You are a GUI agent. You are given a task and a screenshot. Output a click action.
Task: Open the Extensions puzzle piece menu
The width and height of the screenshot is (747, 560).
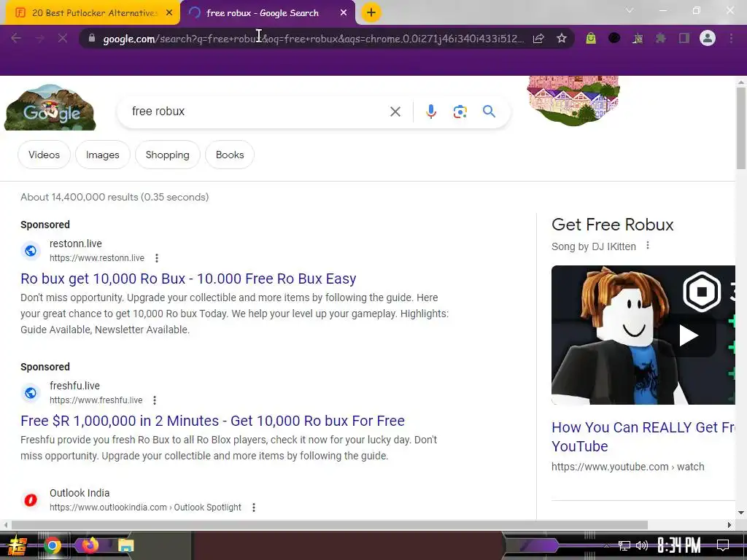[x=661, y=38]
